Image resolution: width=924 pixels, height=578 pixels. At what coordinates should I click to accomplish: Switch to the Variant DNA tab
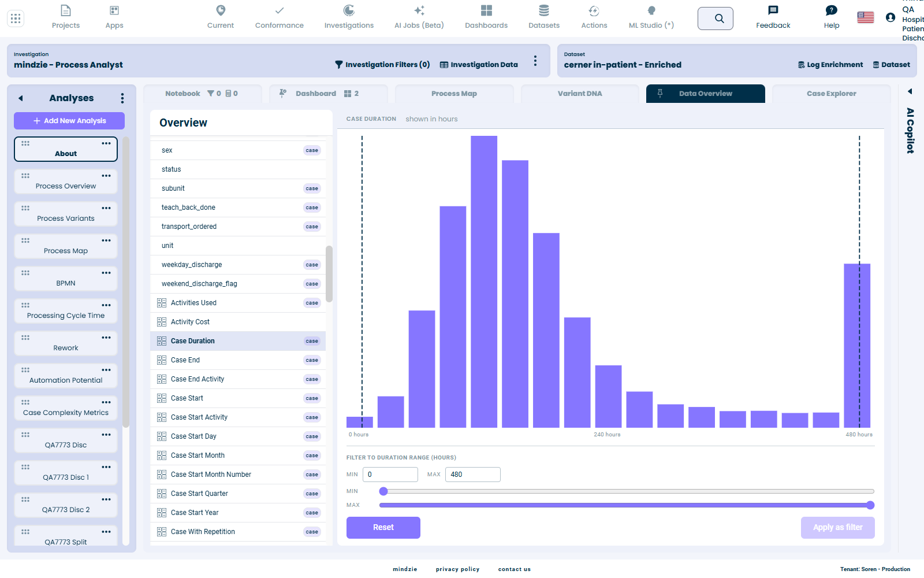coord(580,94)
